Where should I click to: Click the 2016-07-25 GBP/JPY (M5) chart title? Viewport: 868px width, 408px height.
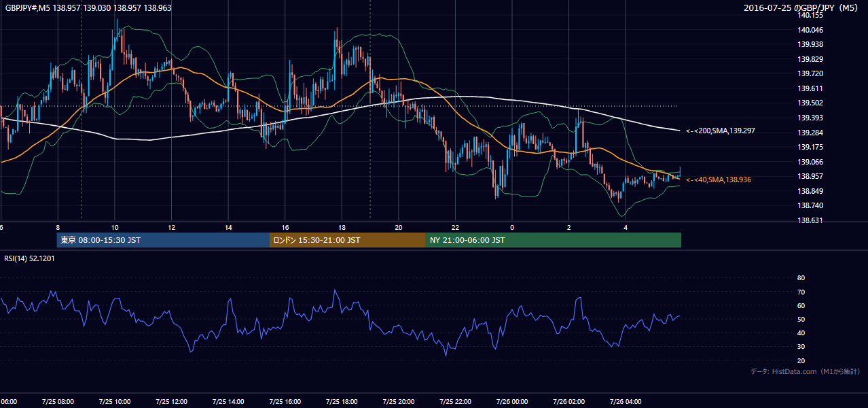pos(802,7)
